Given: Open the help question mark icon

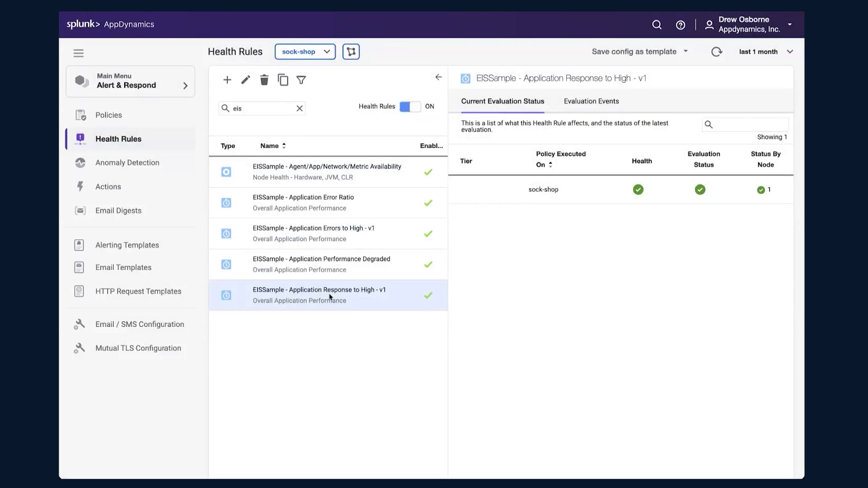Looking at the screenshot, I should (680, 25).
